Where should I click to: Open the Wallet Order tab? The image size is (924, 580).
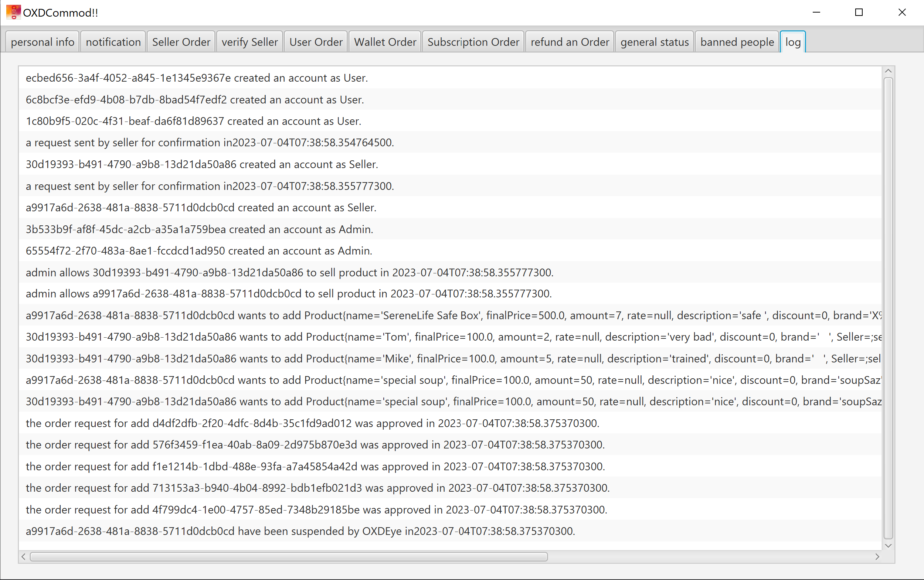[385, 42]
